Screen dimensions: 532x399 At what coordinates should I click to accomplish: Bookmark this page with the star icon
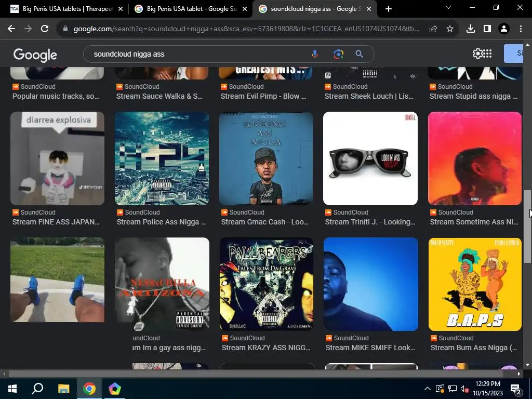[x=449, y=29]
